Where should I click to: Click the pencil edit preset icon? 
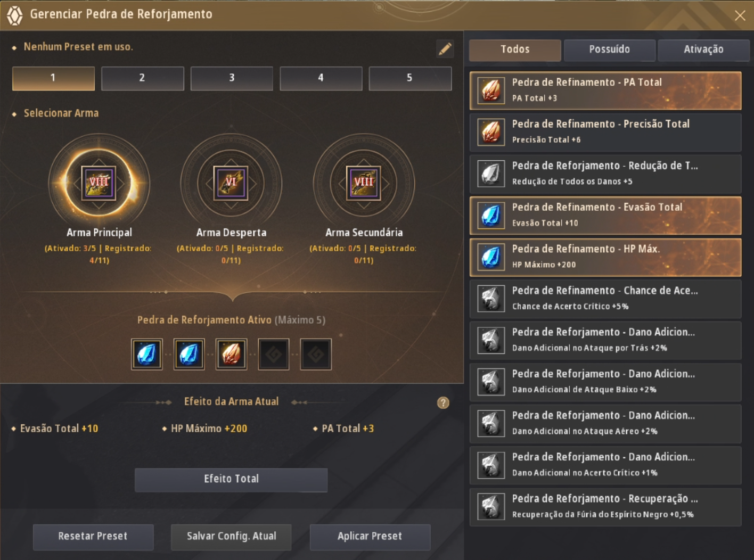[x=445, y=49]
